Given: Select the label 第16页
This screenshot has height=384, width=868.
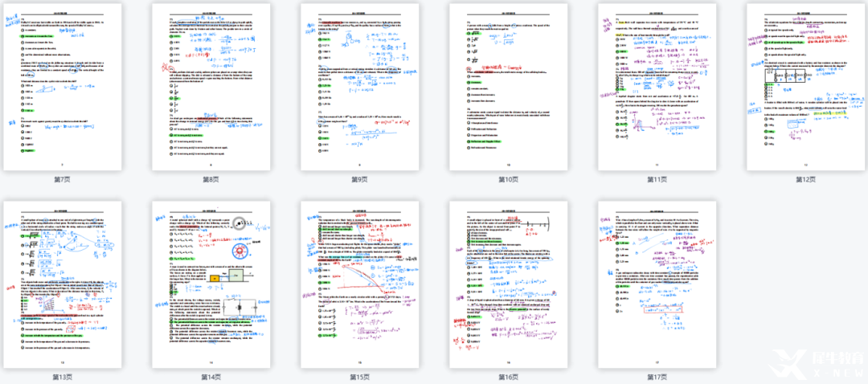Looking at the screenshot, I should [508, 378].
